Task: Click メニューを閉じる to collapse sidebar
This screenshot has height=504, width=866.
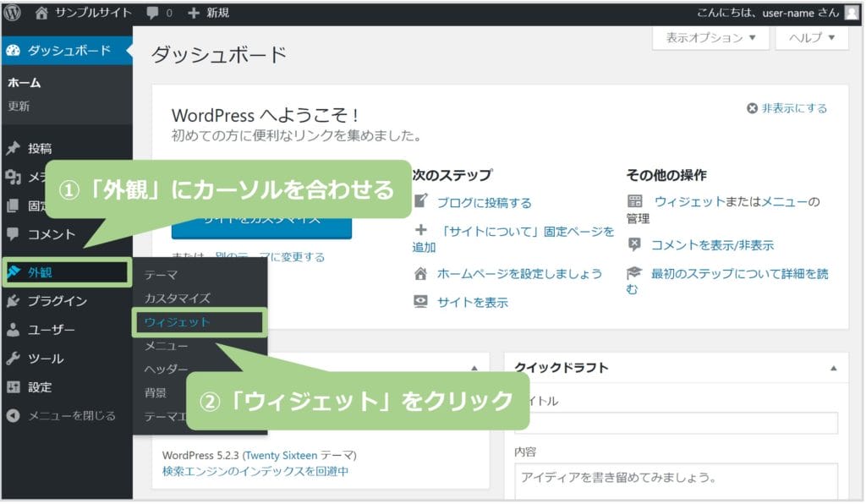Action: coord(72,416)
